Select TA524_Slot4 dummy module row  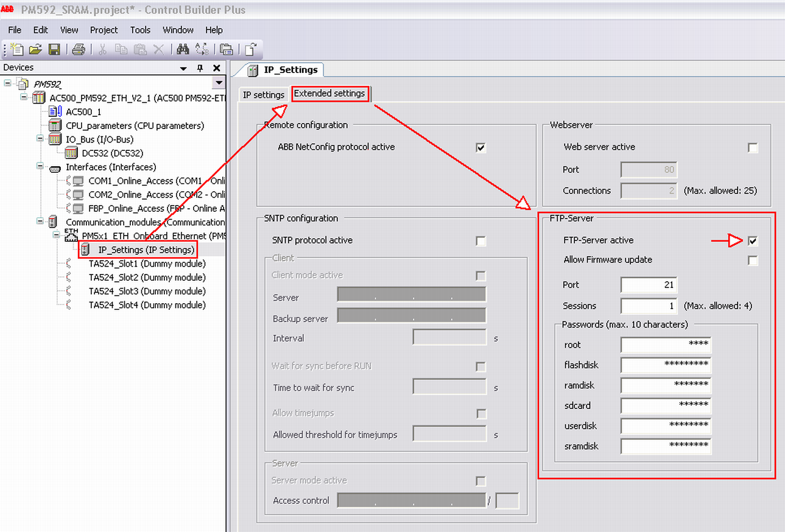coord(147,305)
